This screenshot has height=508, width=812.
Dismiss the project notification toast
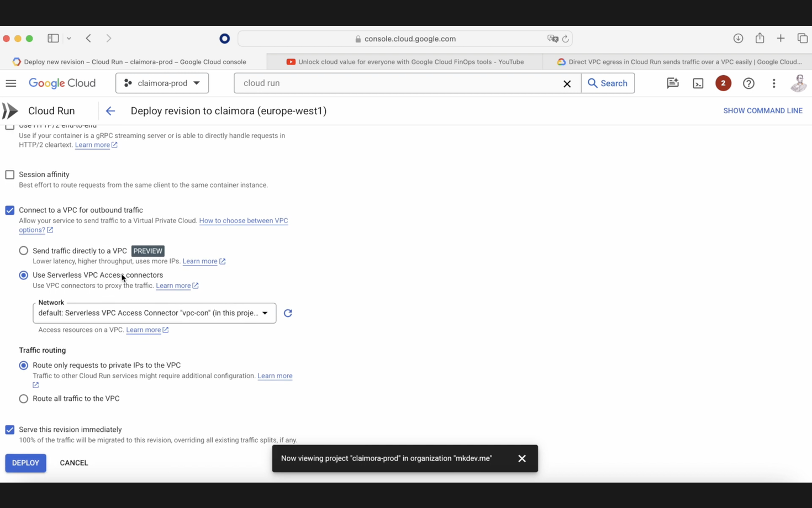(x=522, y=458)
